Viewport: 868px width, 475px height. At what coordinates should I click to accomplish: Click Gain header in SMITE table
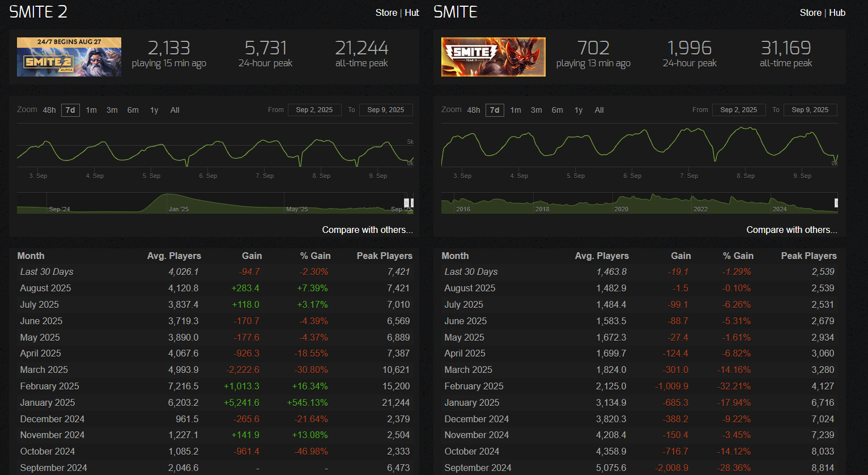[x=680, y=256]
